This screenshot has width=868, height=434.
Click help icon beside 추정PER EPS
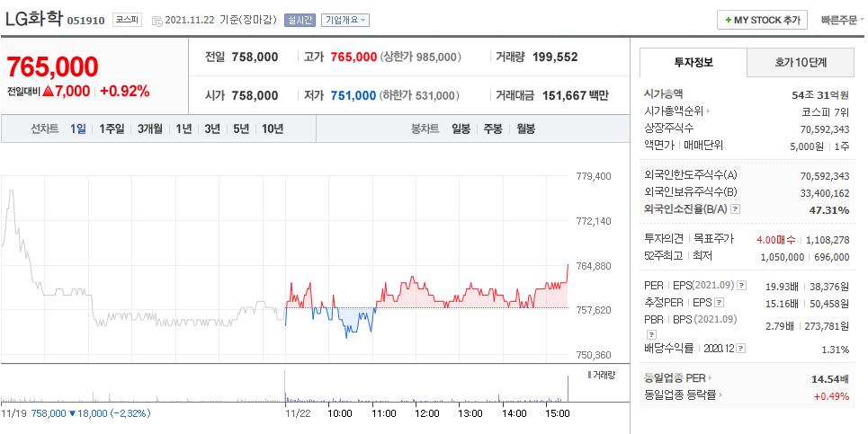719,303
